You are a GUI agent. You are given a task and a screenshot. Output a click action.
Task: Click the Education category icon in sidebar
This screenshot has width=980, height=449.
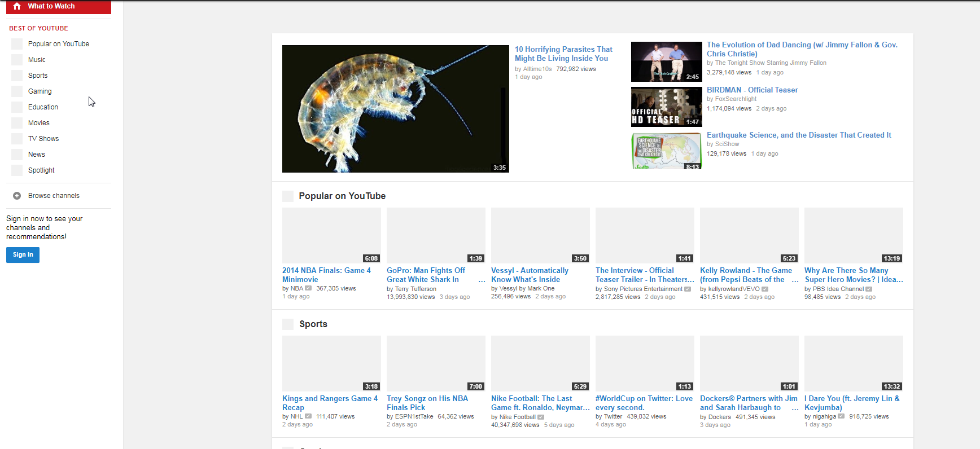point(17,107)
